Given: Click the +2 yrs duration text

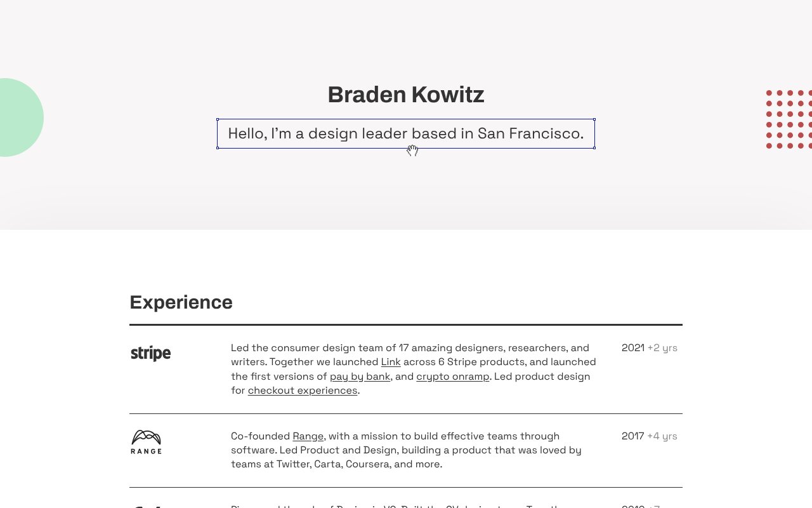Looking at the screenshot, I should click(x=662, y=348).
